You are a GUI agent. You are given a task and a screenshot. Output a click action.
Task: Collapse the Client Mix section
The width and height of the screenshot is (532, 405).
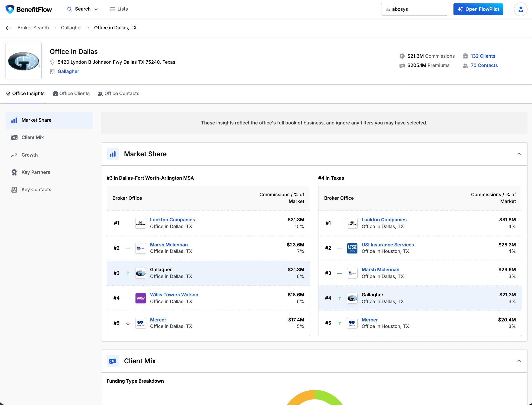coord(519,361)
